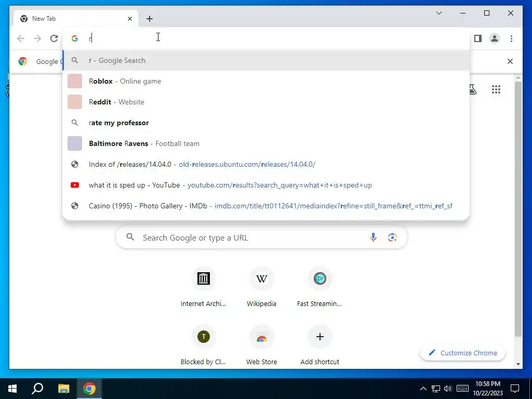Focus the 'Search Google or type a URL' box
532x399 pixels.
click(x=262, y=237)
